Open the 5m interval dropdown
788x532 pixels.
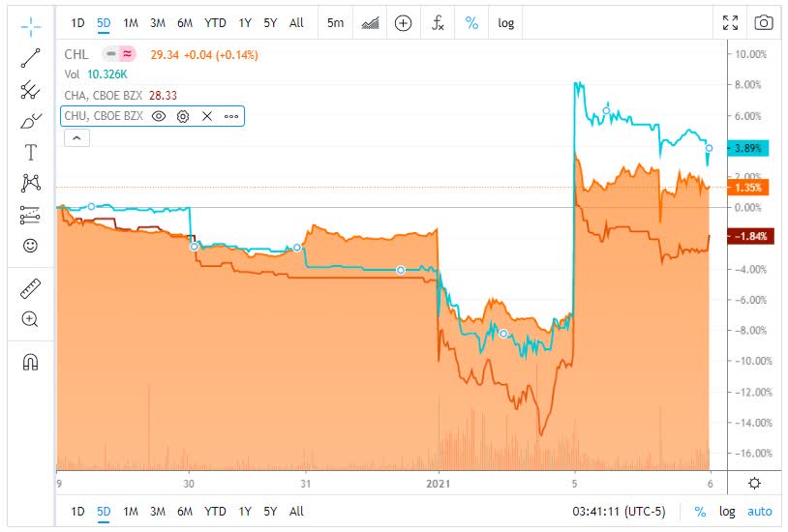click(x=334, y=22)
